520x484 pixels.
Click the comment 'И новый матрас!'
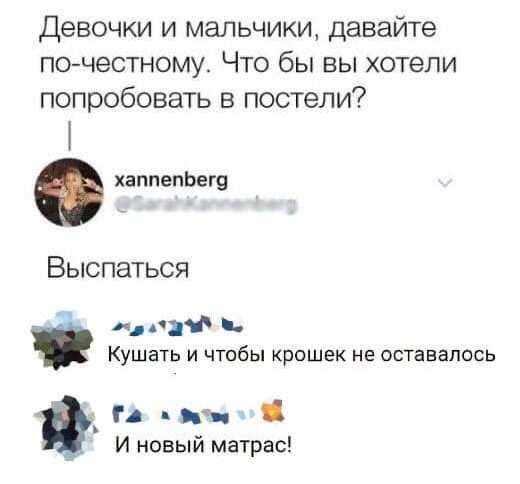click(204, 446)
